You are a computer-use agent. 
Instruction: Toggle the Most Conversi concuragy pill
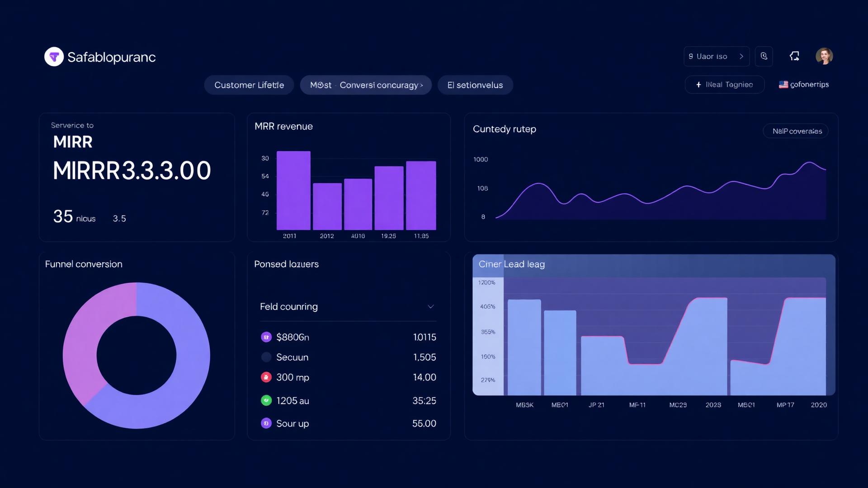coord(365,85)
